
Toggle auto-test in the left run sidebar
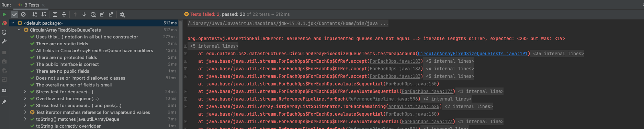(x=4, y=32)
